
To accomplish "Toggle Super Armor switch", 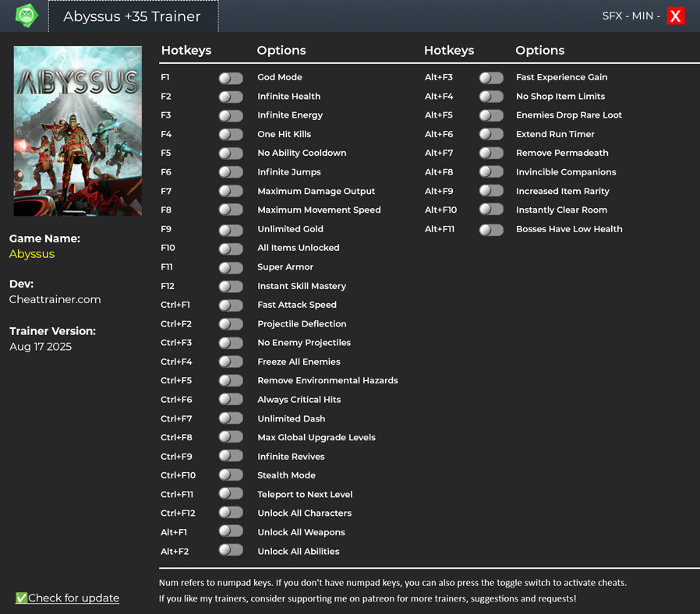I will pos(231,268).
